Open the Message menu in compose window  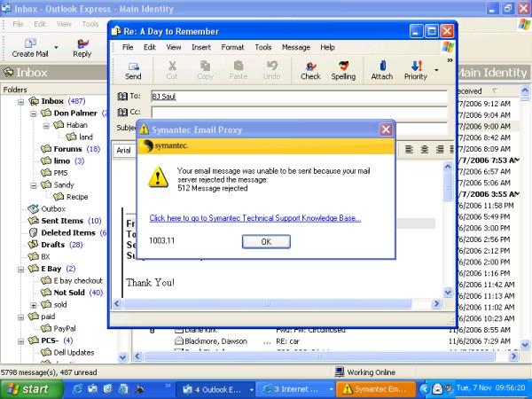[x=296, y=47]
